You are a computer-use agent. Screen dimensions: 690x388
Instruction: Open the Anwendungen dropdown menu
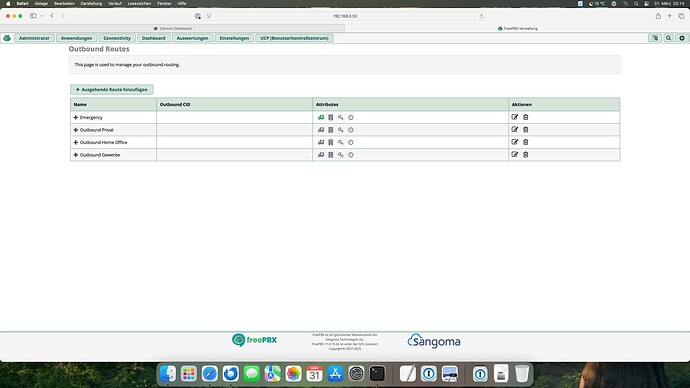[77, 38]
